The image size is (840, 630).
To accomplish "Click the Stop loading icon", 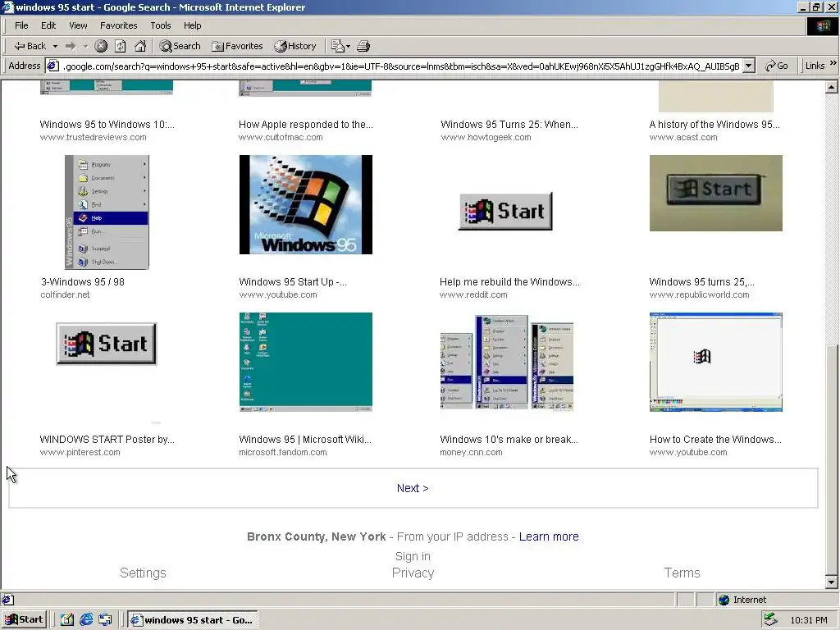I will [101, 46].
